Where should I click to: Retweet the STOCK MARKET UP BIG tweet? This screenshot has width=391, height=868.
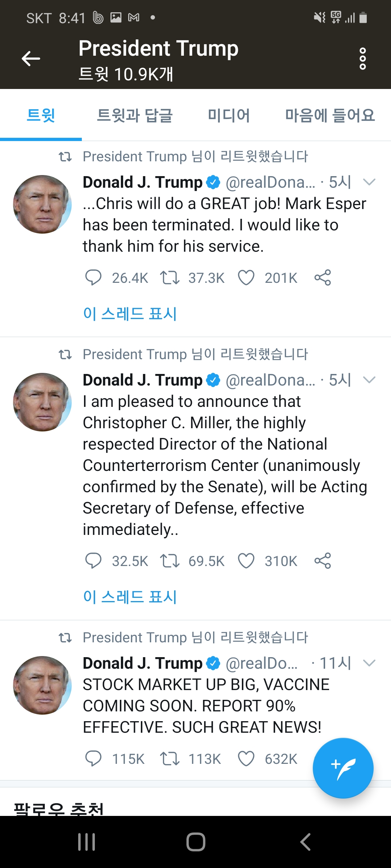tap(170, 758)
